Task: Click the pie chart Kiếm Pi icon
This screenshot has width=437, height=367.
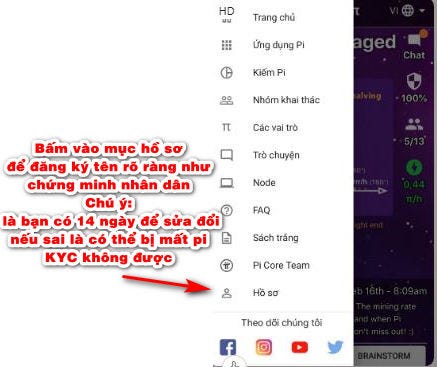Action: [227, 73]
